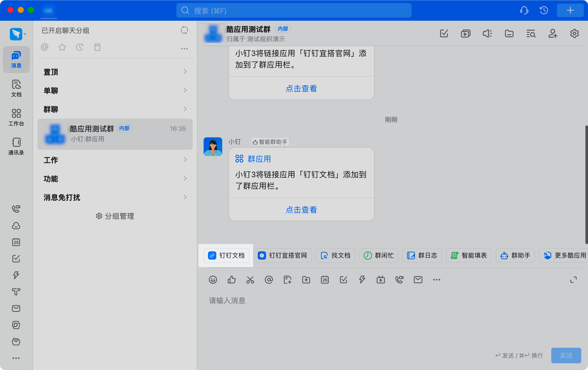Click the 小钉 assistant avatar
This screenshot has width=588, height=370.
tap(213, 147)
